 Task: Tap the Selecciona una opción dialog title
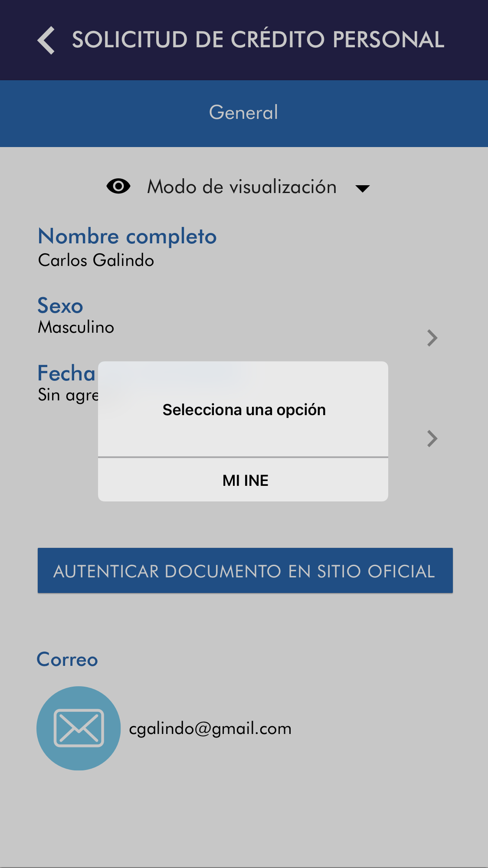coord(244,410)
